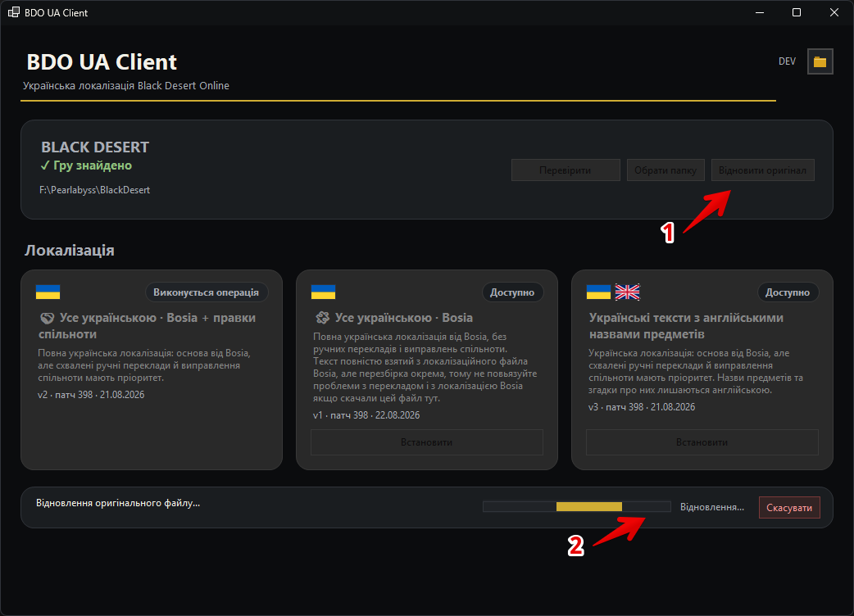Click version text v2 · патч 398 · 21.08.2026

[91, 395]
